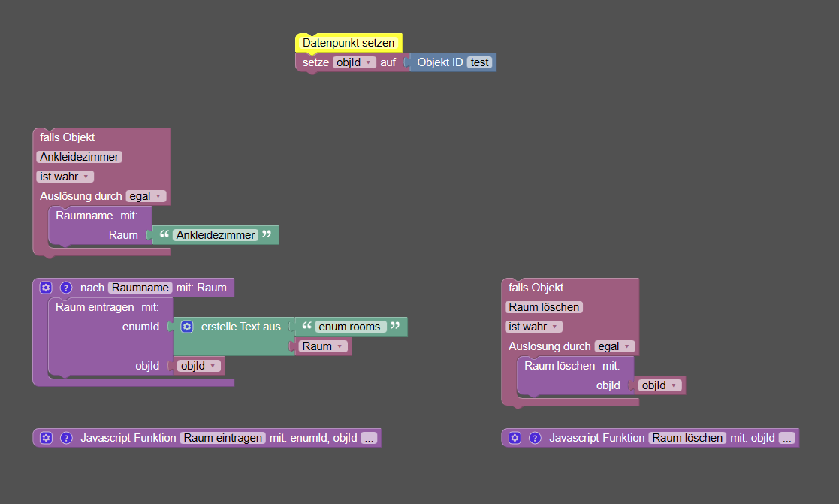
Task: Open 'egal' dropdown in Raum löschen trigger block
Action: pyautogui.click(x=615, y=346)
